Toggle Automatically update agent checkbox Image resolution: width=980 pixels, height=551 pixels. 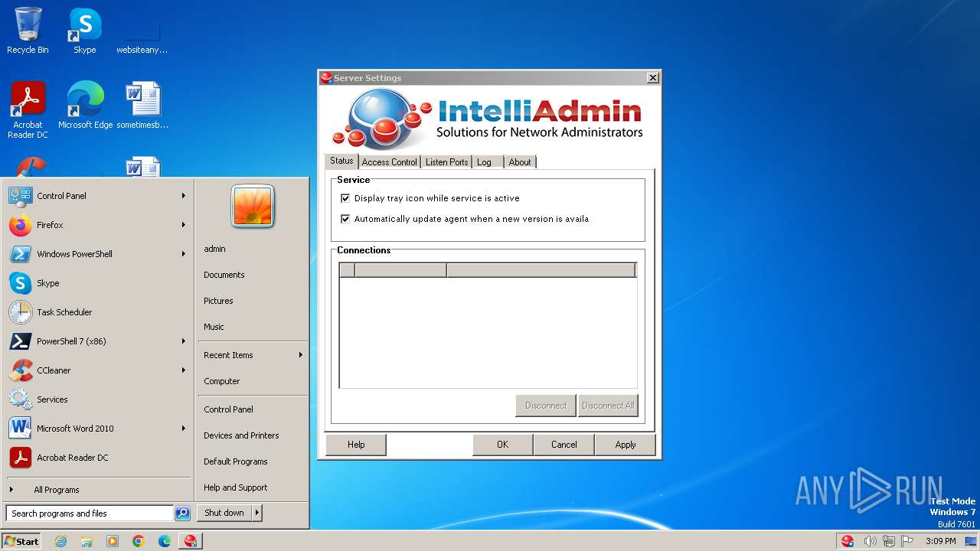(345, 219)
